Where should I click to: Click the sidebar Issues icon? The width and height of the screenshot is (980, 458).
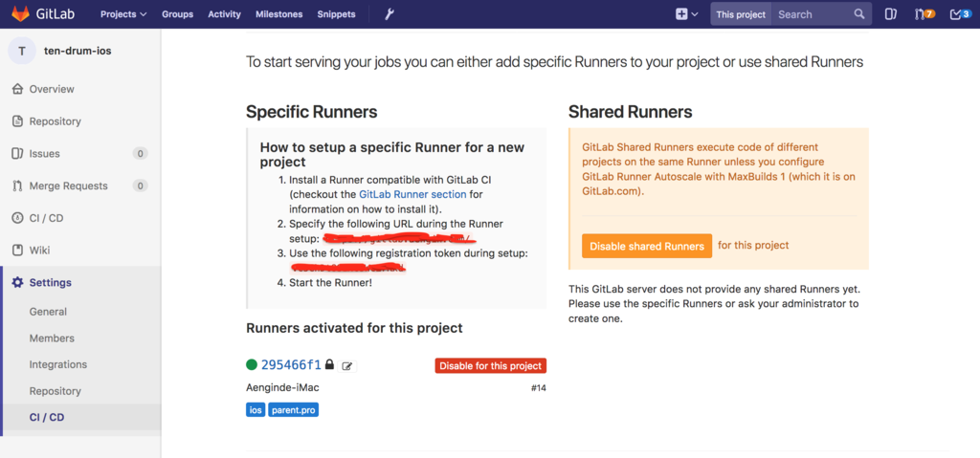pyautogui.click(x=17, y=154)
